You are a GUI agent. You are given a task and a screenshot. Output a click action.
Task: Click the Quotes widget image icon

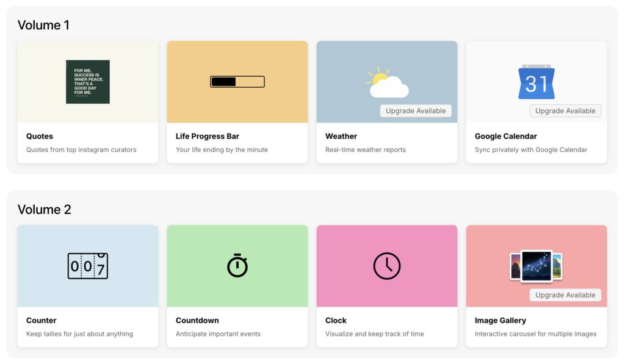coord(88,82)
